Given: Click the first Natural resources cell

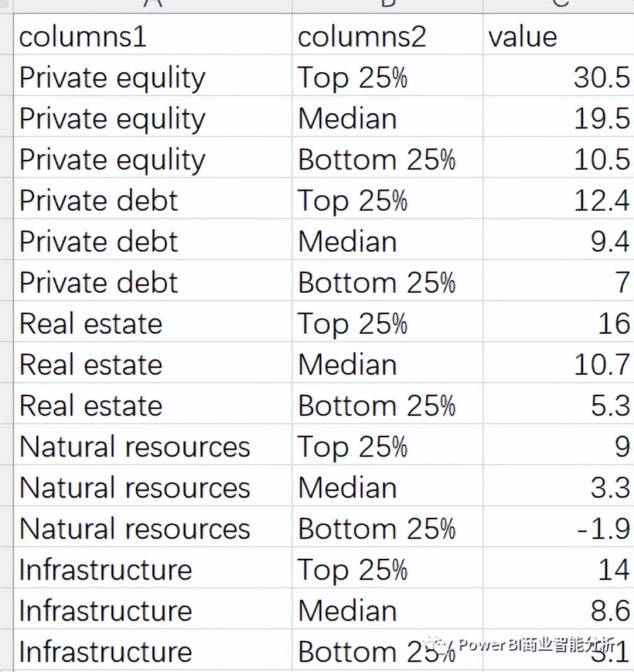Looking at the screenshot, I should tap(153, 445).
